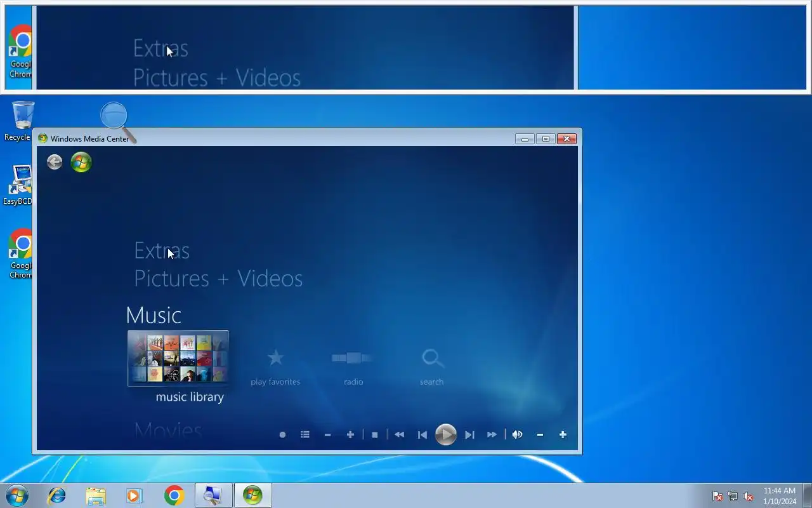Open the music library thumbnail

[178, 358]
